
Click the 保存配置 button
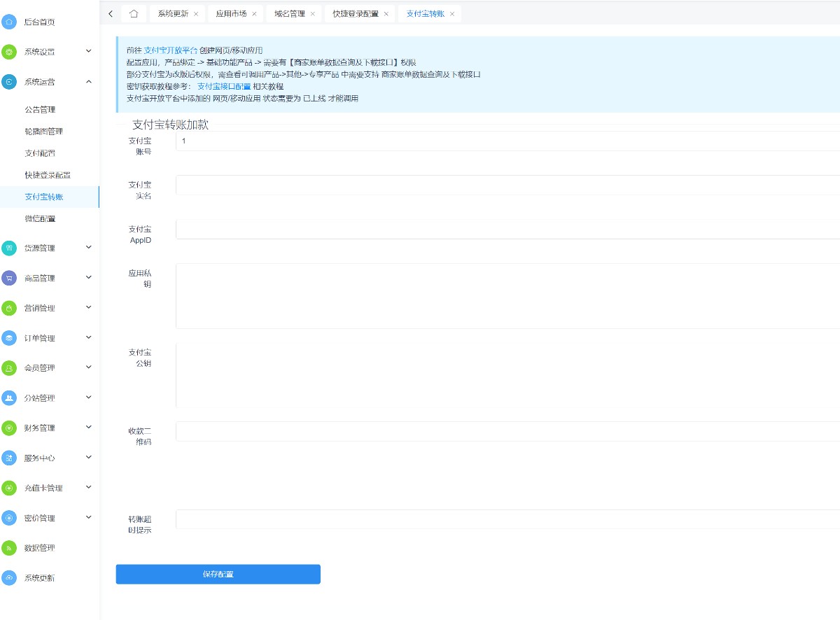pos(218,575)
